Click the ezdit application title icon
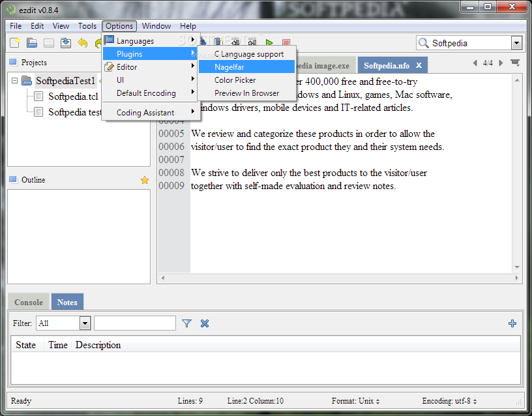This screenshot has width=532, height=416. point(11,10)
